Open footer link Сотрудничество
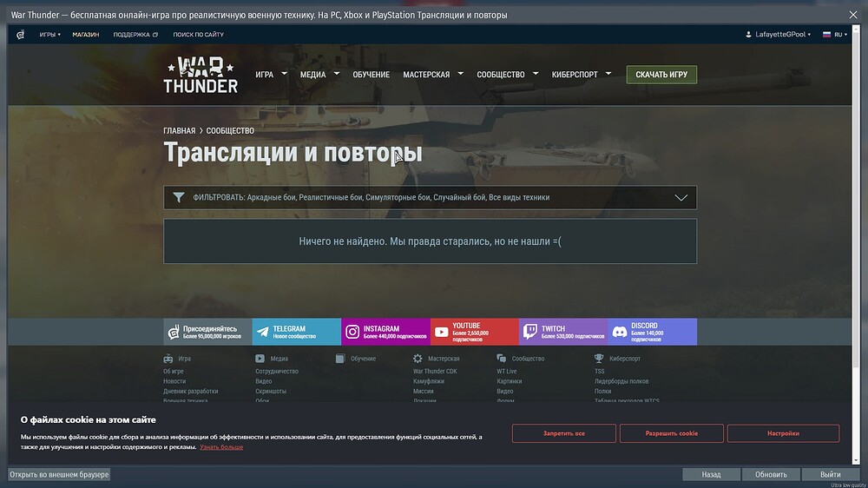The width and height of the screenshot is (868, 488). coord(277,371)
